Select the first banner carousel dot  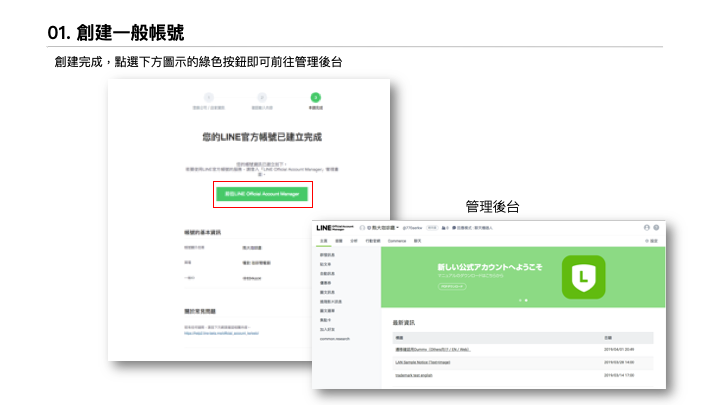(x=520, y=300)
